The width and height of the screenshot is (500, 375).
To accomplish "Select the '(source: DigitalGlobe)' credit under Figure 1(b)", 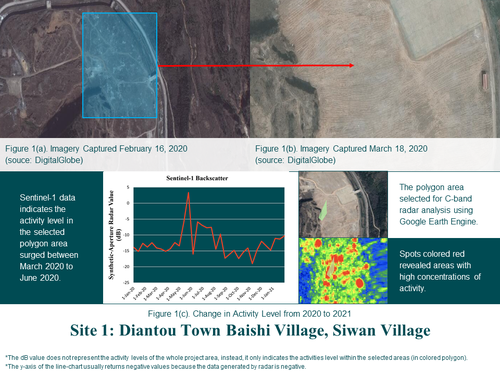I will (295, 160).
